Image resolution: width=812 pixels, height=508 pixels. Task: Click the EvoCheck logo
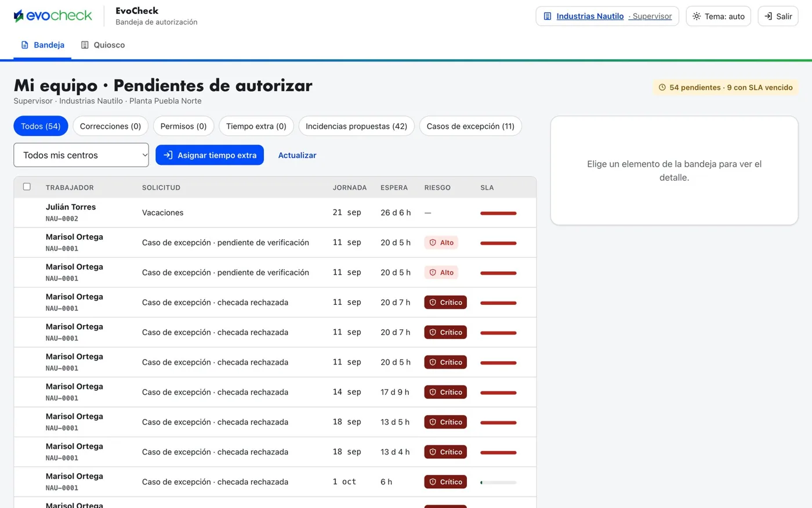click(53, 16)
